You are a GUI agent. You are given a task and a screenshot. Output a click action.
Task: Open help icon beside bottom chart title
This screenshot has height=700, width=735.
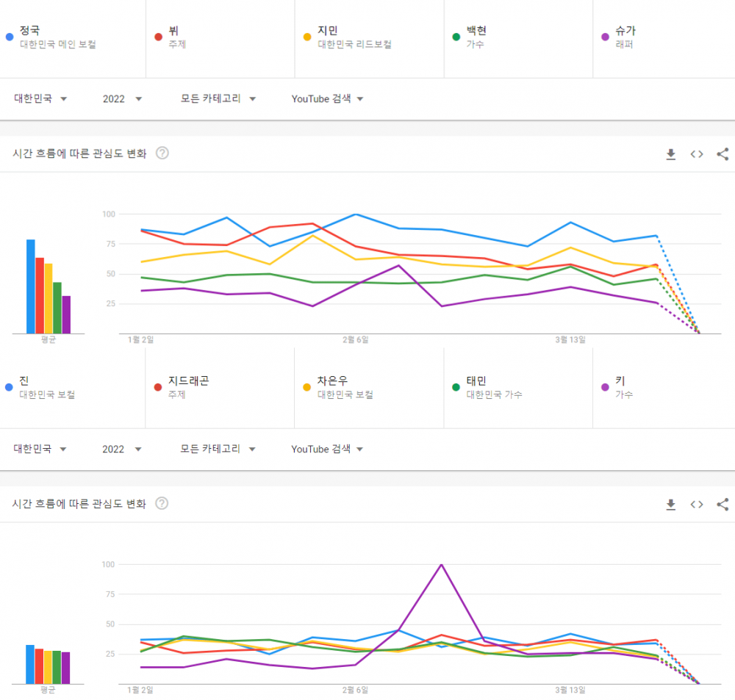pos(162,504)
